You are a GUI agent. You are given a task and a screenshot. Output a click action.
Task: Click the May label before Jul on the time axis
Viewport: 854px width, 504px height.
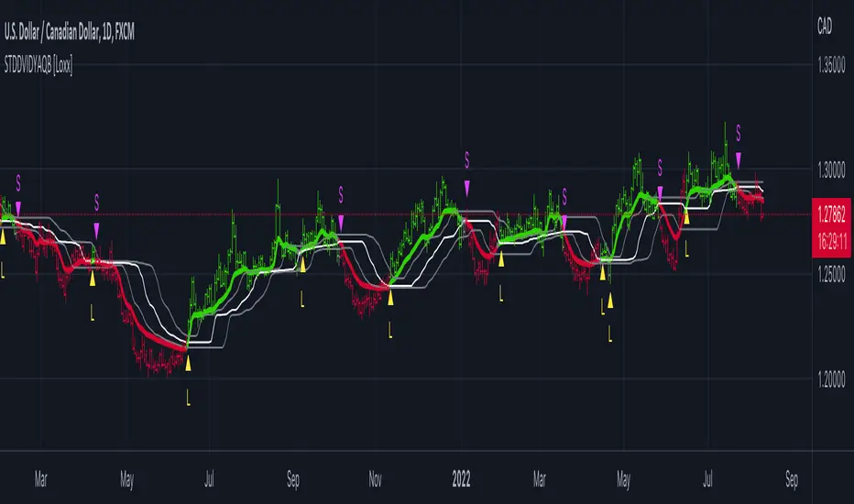[x=126, y=480]
